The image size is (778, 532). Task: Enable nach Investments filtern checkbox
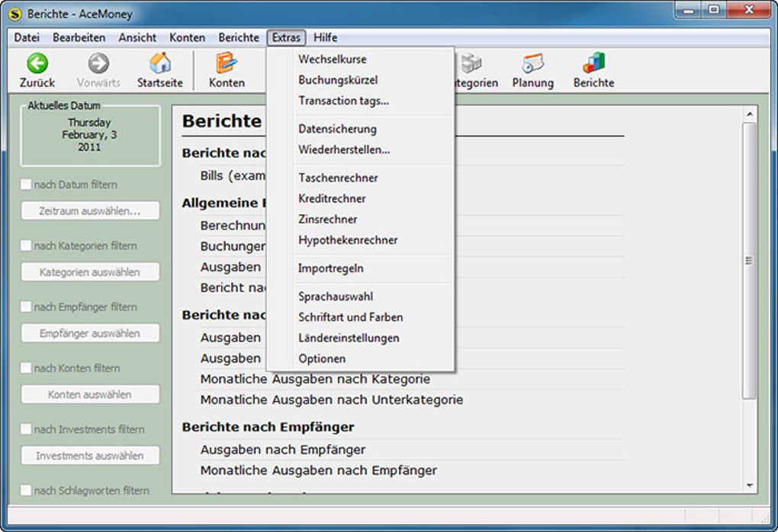tap(26, 429)
